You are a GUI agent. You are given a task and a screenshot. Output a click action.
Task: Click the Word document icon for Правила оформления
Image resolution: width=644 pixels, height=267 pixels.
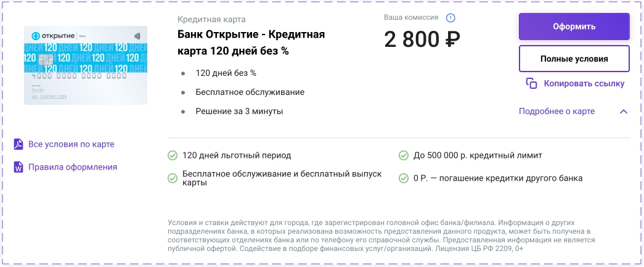[x=18, y=167]
